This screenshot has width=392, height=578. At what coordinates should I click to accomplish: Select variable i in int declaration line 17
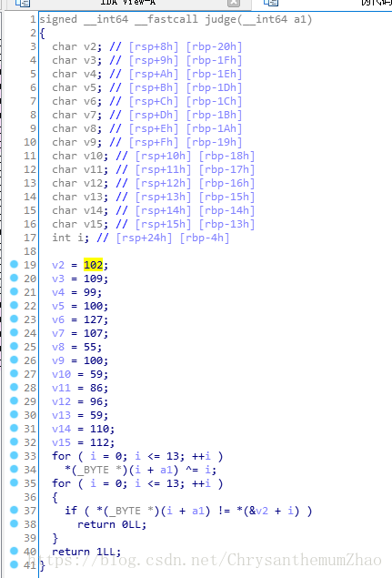(x=80, y=238)
